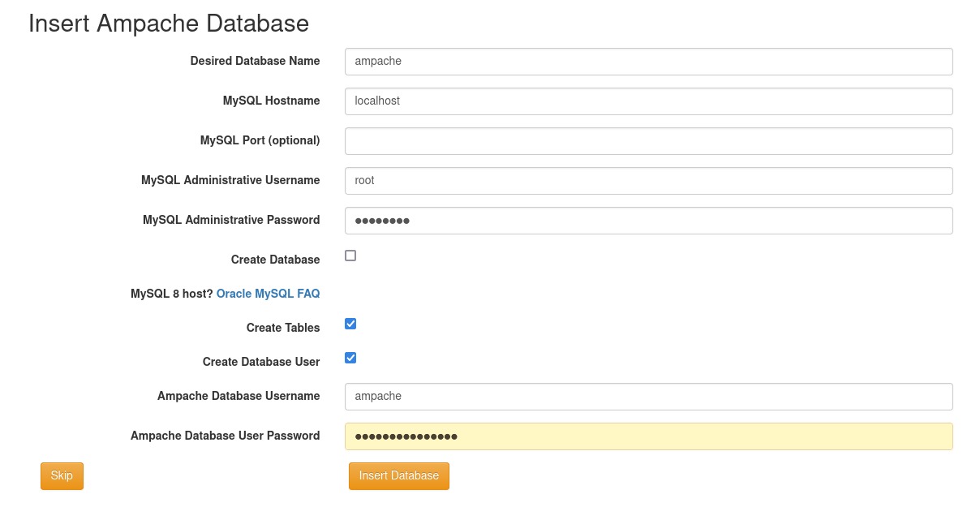Screen dimensions: 980x507
Task: Click the MySQL Administrative Password field
Action: (648, 221)
